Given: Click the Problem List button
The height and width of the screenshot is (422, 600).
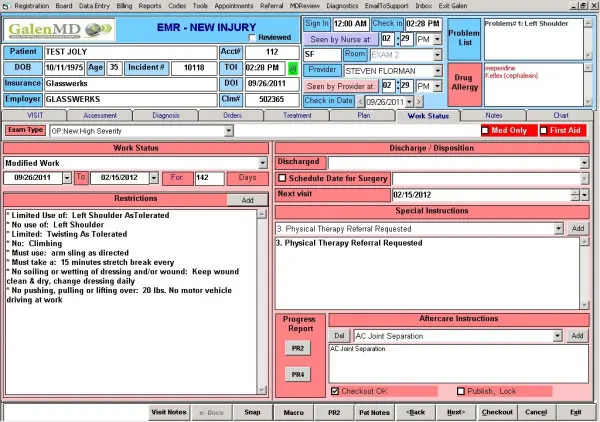Looking at the screenshot, I should (464, 38).
